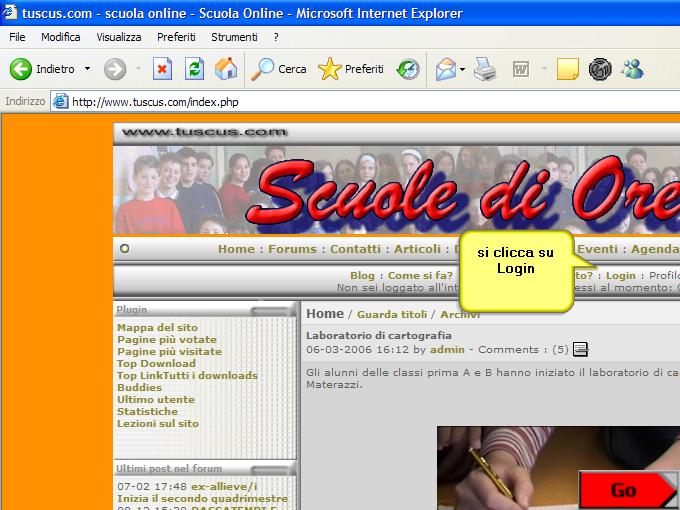The width and height of the screenshot is (680, 510).
Task: Open the ? help menu
Action: [x=276, y=37]
